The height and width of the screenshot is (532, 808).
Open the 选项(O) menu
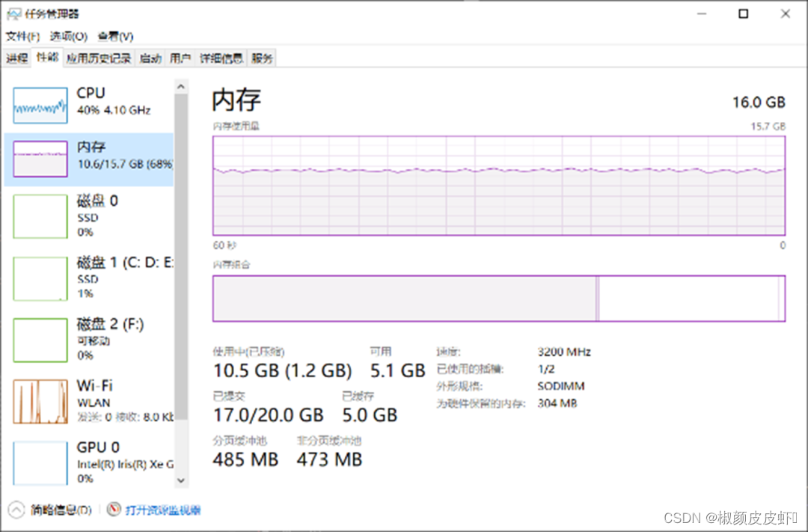point(69,37)
